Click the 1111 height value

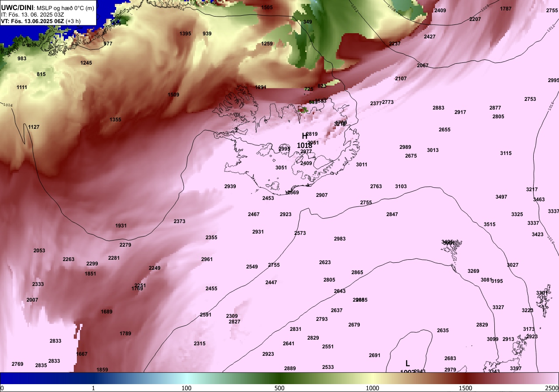(22, 87)
